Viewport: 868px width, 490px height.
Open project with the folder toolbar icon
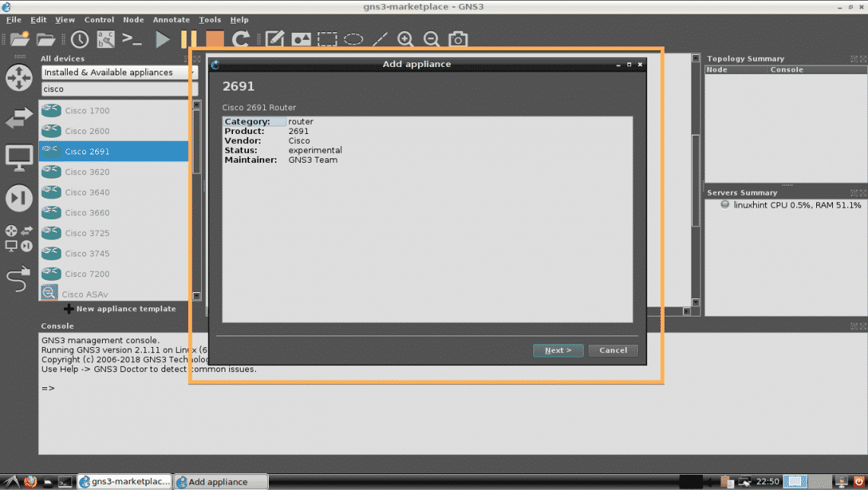pyautogui.click(x=46, y=40)
